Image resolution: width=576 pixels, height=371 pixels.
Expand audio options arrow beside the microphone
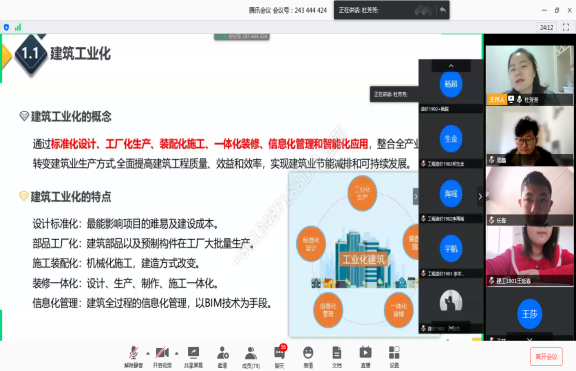pyautogui.click(x=148, y=353)
